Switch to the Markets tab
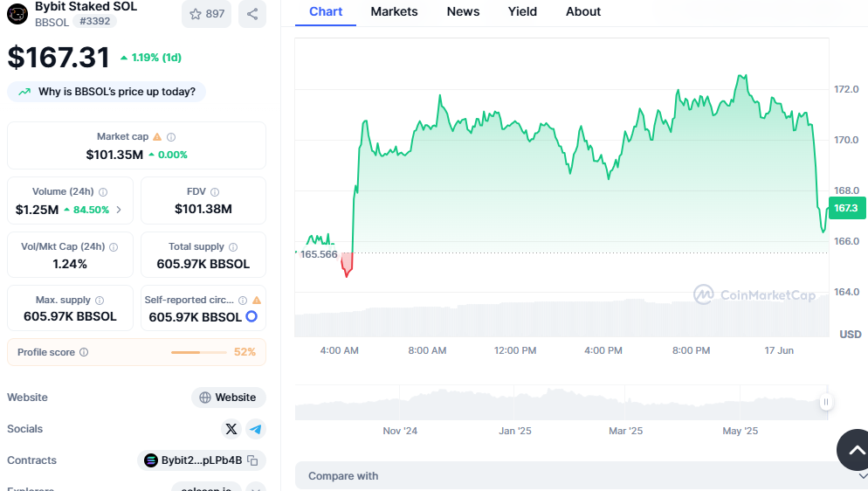This screenshot has width=868, height=491. (x=394, y=11)
